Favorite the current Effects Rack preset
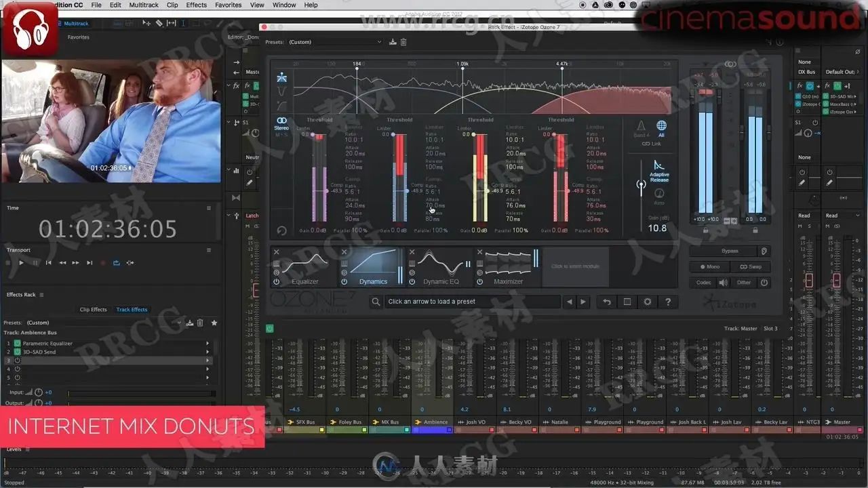 click(x=214, y=323)
